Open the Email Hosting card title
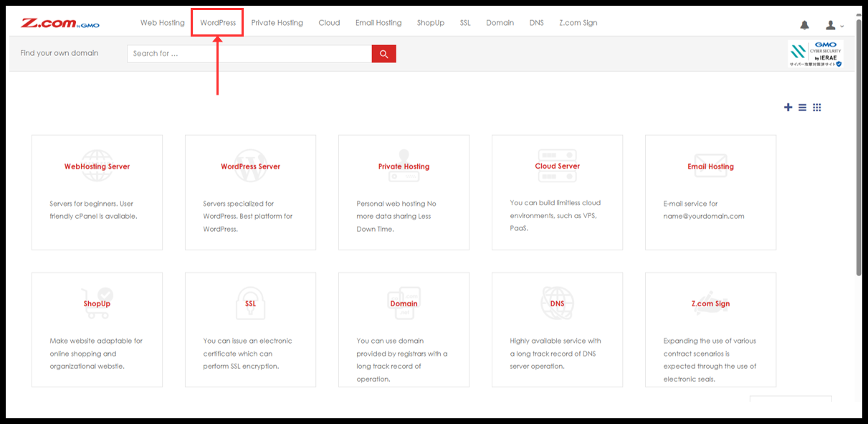 (x=711, y=166)
